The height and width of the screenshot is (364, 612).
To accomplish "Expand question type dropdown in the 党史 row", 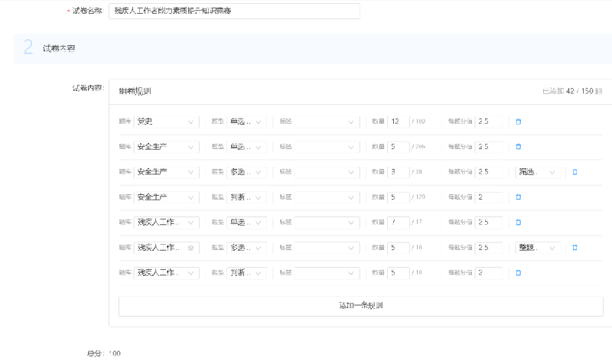I will pos(246,122).
